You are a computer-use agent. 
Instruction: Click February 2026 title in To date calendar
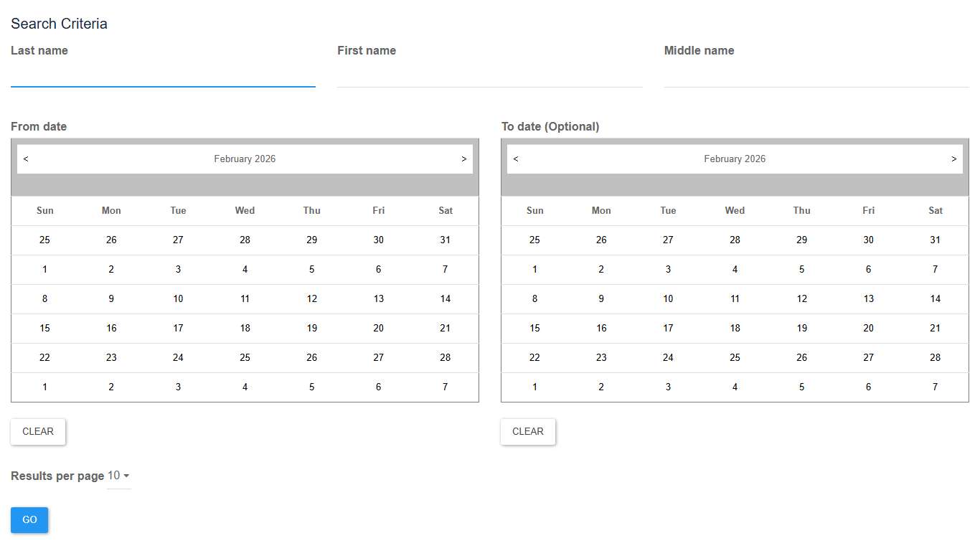[735, 159]
